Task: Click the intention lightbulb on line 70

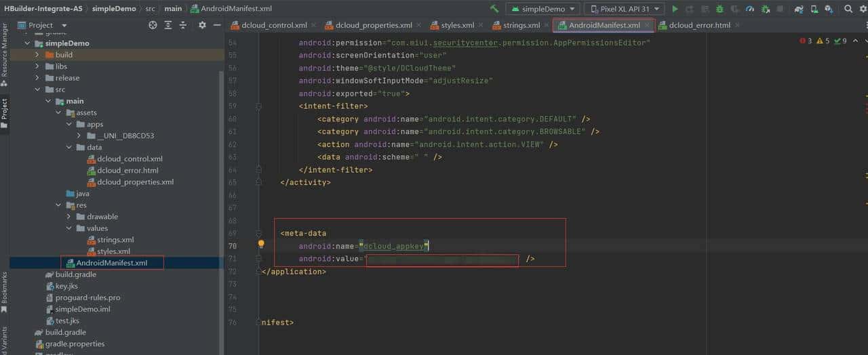Action: (x=260, y=245)
